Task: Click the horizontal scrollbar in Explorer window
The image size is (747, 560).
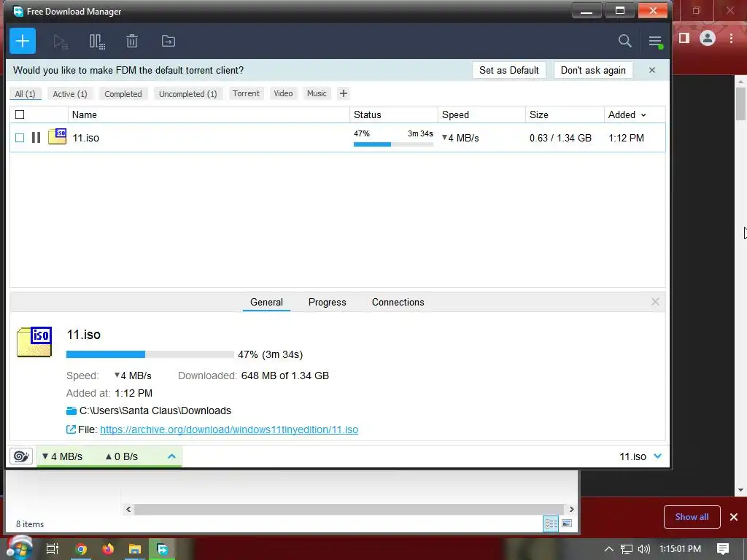Action: (349, 509)
